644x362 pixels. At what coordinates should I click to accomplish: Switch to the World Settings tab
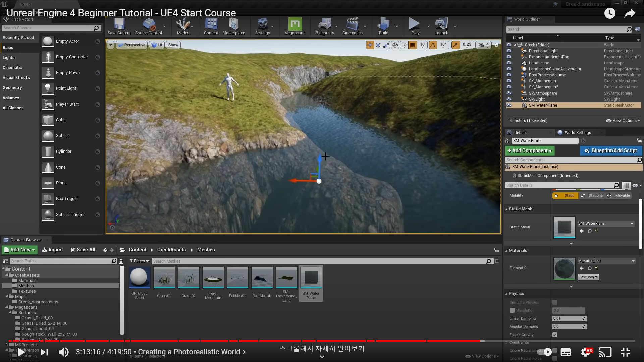(577, 132)
